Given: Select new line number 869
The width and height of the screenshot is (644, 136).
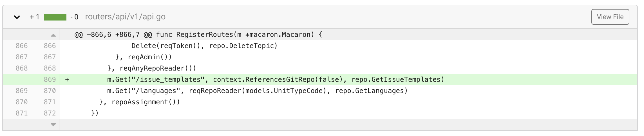Looking at the screenshot, I should pos(50,80).
